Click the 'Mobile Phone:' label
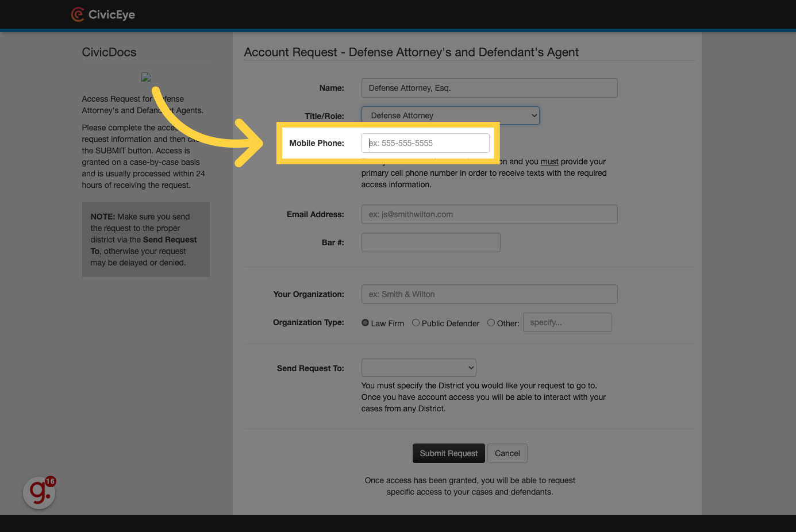The width and height of the screenshot is (796, 532). (x=317, y=143)
